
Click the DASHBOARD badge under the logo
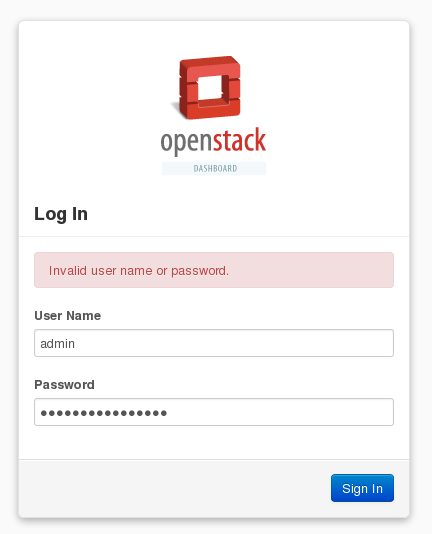point(214,169)
